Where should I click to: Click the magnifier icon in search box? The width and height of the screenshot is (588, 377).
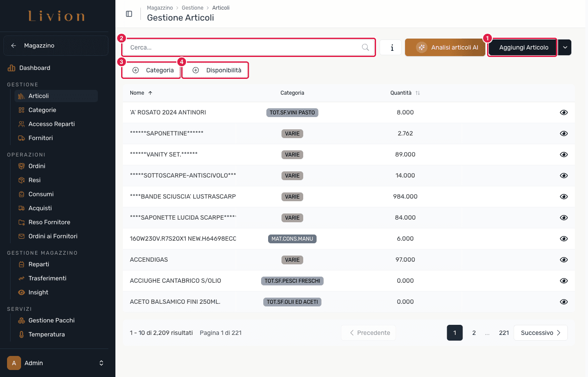(x=365, y=47)
